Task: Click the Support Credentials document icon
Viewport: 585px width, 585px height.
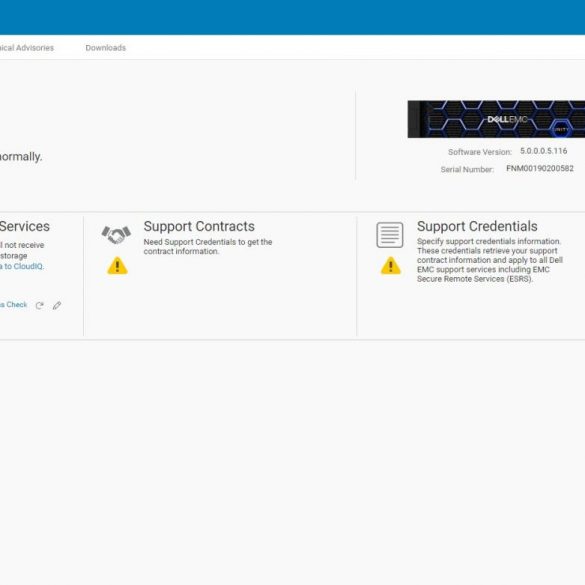Action: [390, 235]
